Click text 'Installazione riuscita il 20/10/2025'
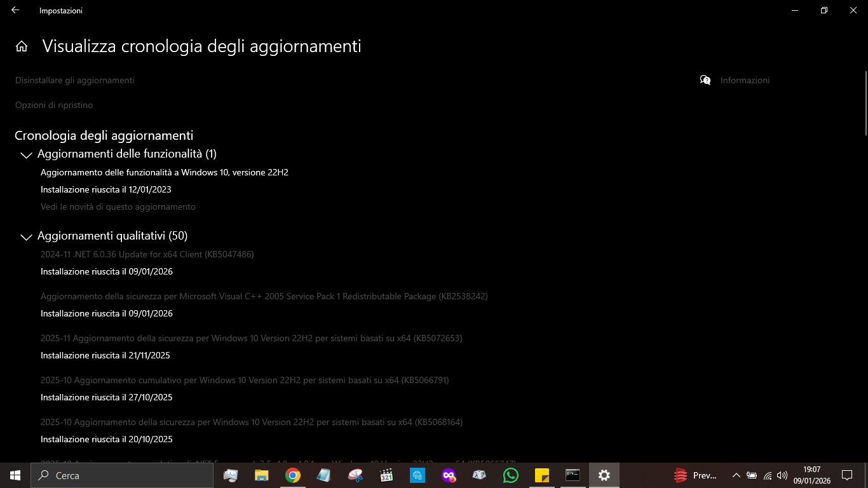This screenshot has width=868, height=488. pos(107,439)
